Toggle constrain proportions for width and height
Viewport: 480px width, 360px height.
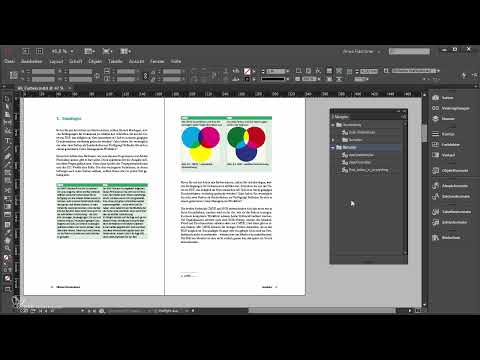point(97,76)
